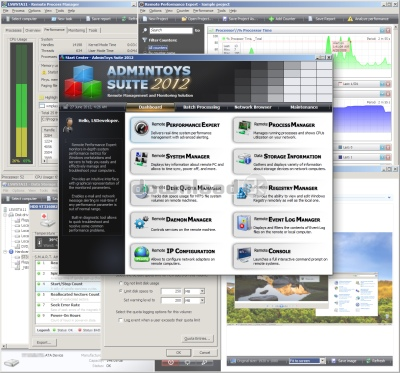
Task: Open Remote Registry Manager icon
Action: (x=244, y=191)
